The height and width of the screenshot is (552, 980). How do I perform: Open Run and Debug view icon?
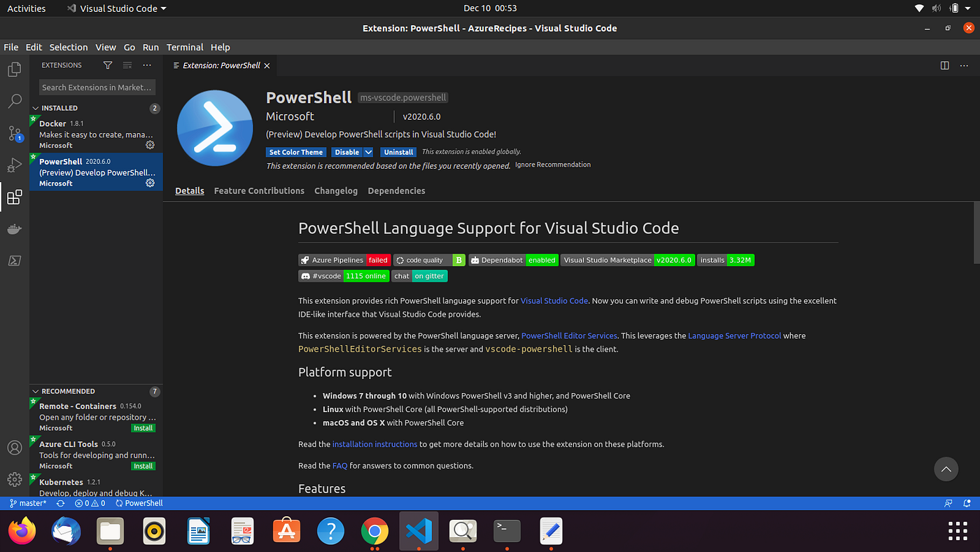pyautogui.click(x=14, y=165)
